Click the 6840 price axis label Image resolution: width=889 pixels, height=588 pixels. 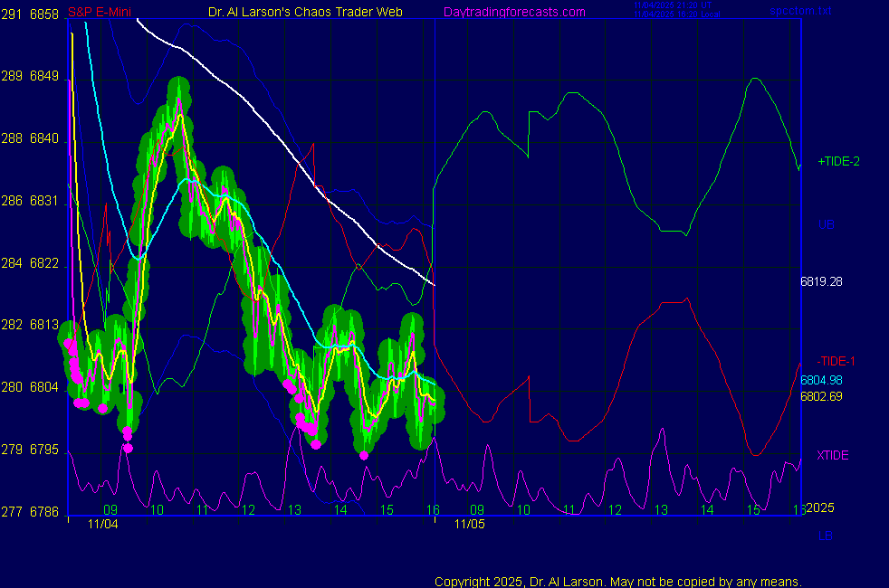pos(44,138)
